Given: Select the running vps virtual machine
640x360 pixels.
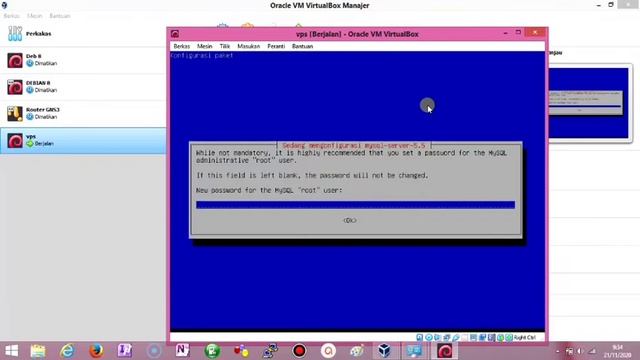Looking at the screenshot, I should [x=83, y=140].
